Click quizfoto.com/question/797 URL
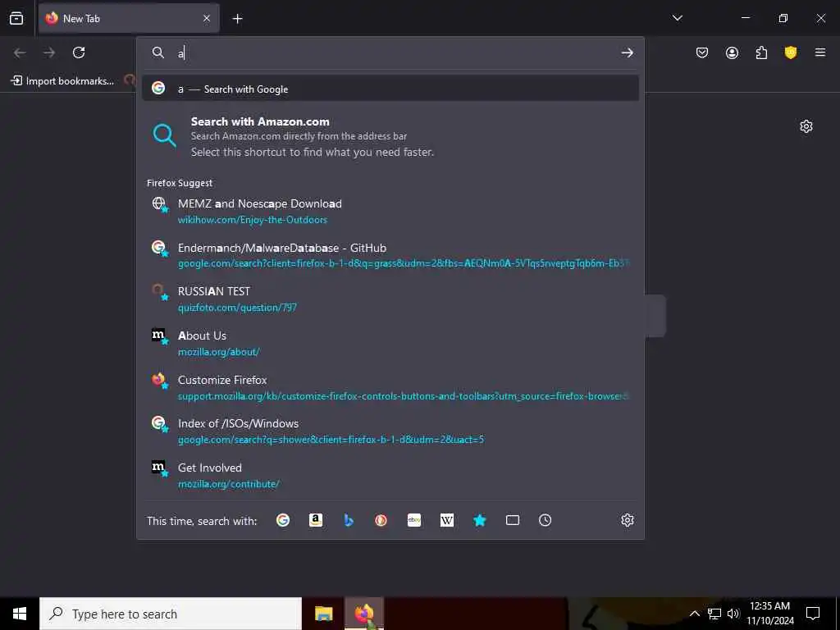This screenshot has height=630, width=840. coord(237,308)
